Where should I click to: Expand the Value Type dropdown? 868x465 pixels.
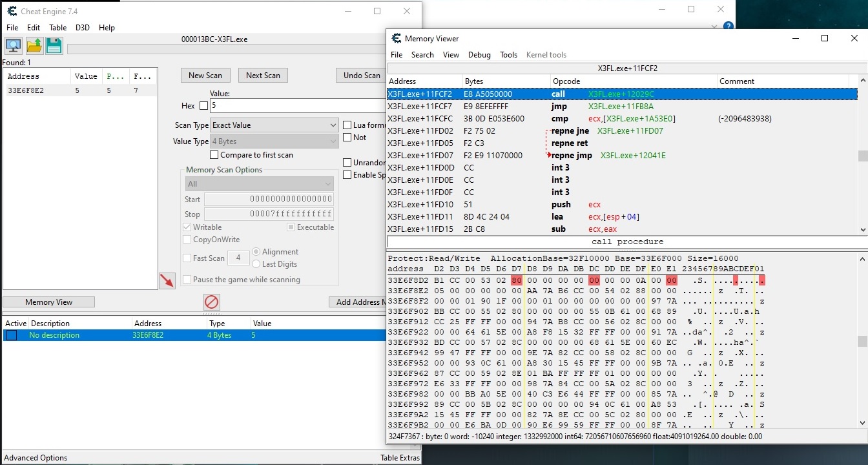pyautogui.click(x=274, y=141)
